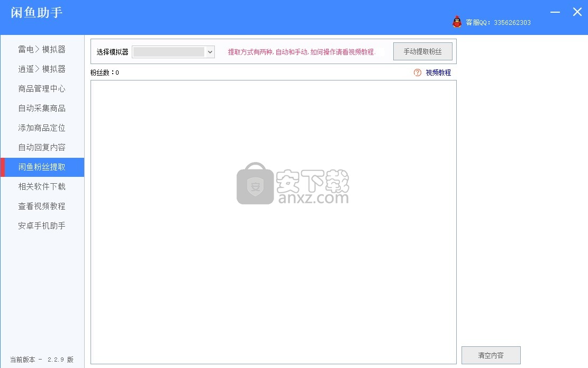Image resolution: width=588 pixels, height=368 pixels.
Task: Click the QQ penguin icon
Action: tap(457, 22)
